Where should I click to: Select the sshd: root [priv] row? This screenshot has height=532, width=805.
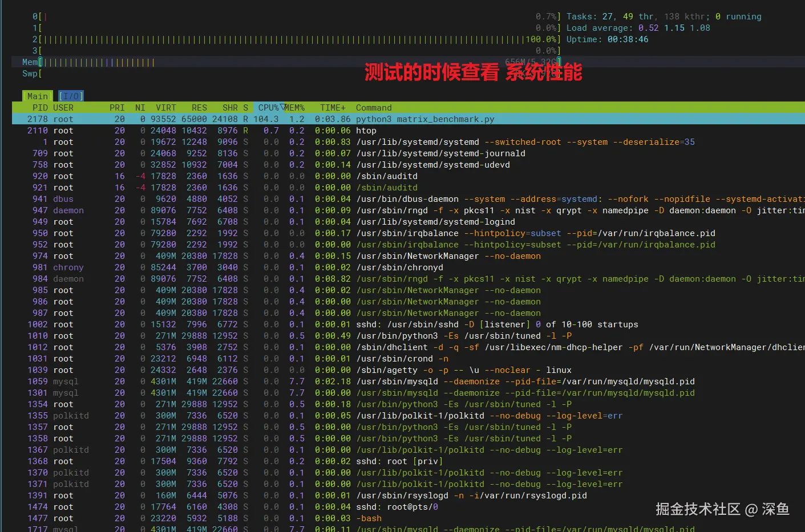tap(408, 461)
